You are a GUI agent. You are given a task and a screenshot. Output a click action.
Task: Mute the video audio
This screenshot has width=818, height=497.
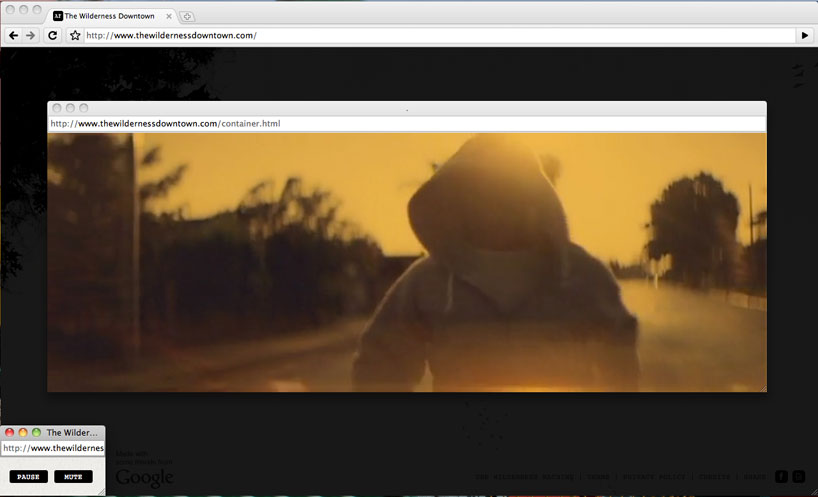pos(73,477)
